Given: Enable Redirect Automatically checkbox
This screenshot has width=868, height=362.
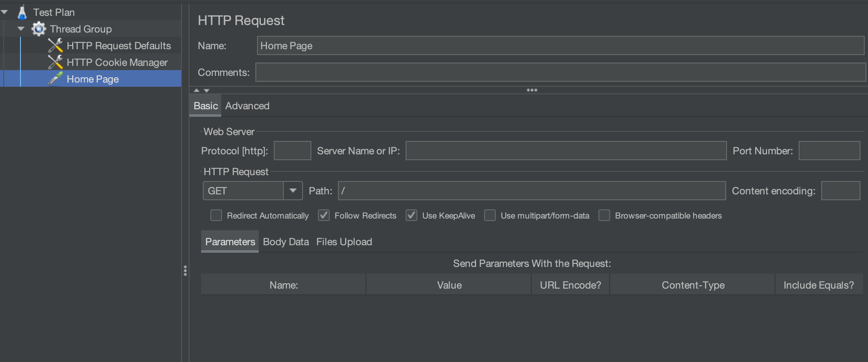Looking at the screenshot, I should pyautogui.click(x=216, y=215).
